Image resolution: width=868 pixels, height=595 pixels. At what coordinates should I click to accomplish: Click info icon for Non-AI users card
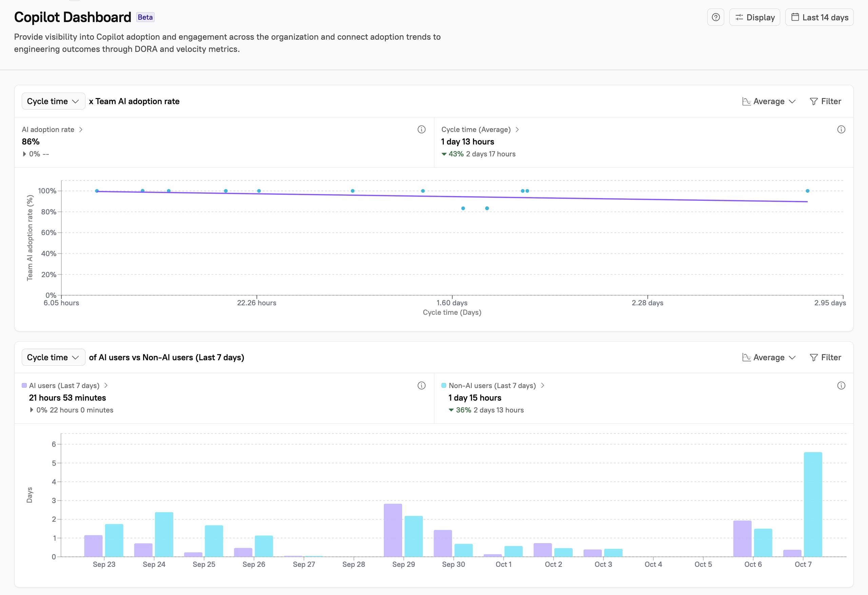click(841, 385)
